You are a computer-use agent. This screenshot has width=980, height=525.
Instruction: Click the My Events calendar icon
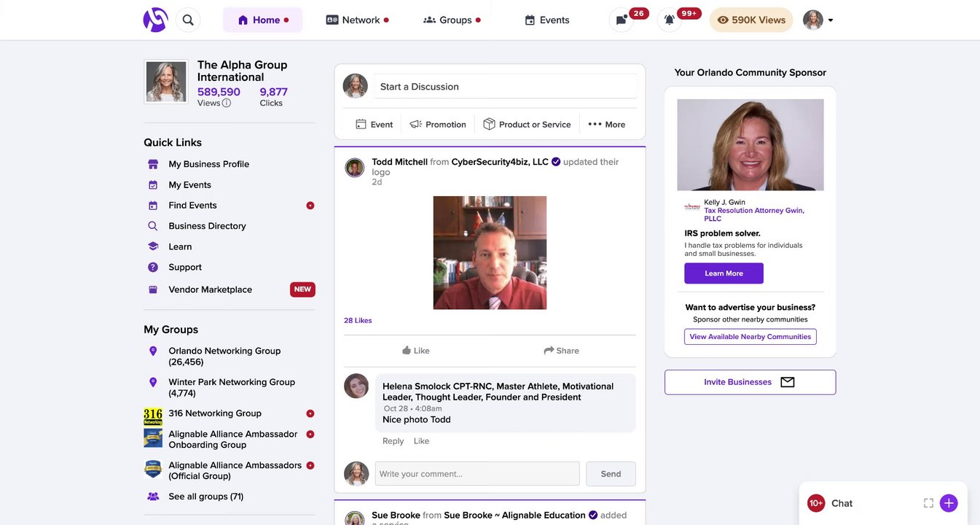pyautogui.click(x=153, y=185)
